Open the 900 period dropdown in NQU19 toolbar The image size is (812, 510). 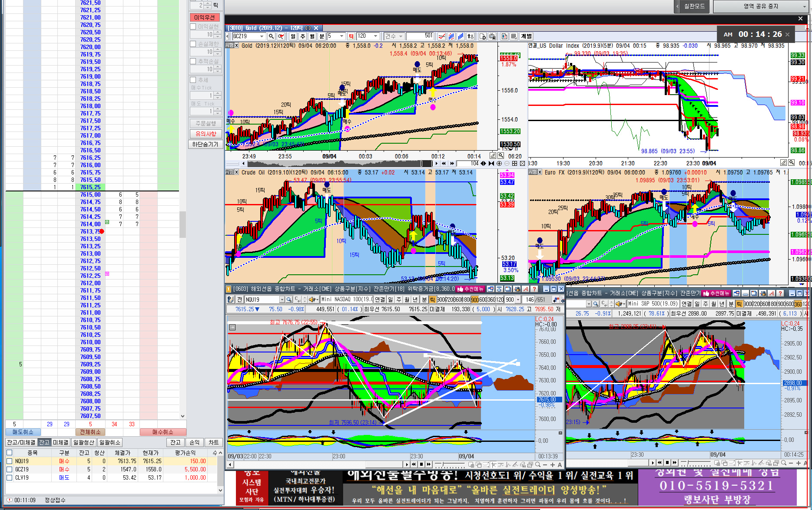pos(518,299)
